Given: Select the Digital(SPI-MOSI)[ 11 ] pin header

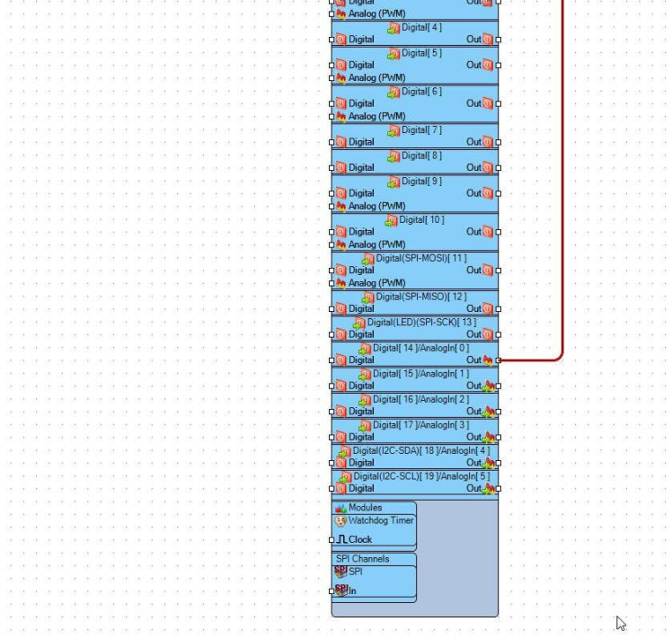Looking at the screenshot, I should [415, 259].
